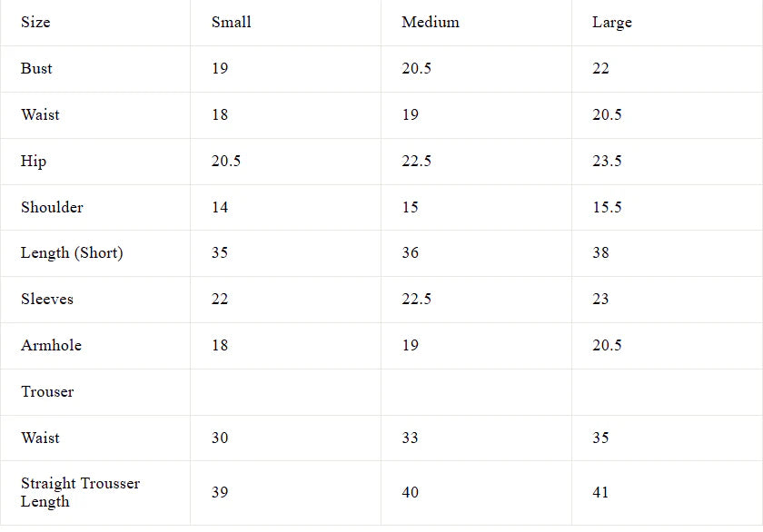This screenshot has height=532, width=763.
Task: Select Bust value 20.5 for Medium
Action: click(x=417, y=69)
